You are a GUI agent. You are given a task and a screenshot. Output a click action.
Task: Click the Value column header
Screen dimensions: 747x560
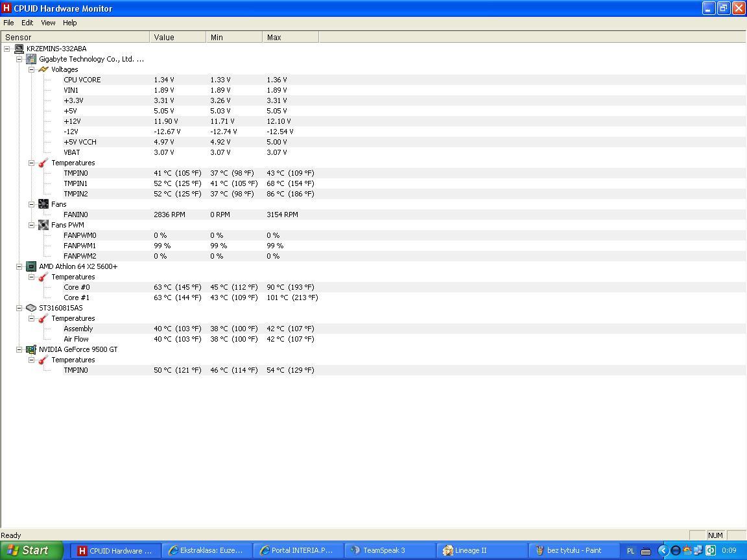[178, 37]
